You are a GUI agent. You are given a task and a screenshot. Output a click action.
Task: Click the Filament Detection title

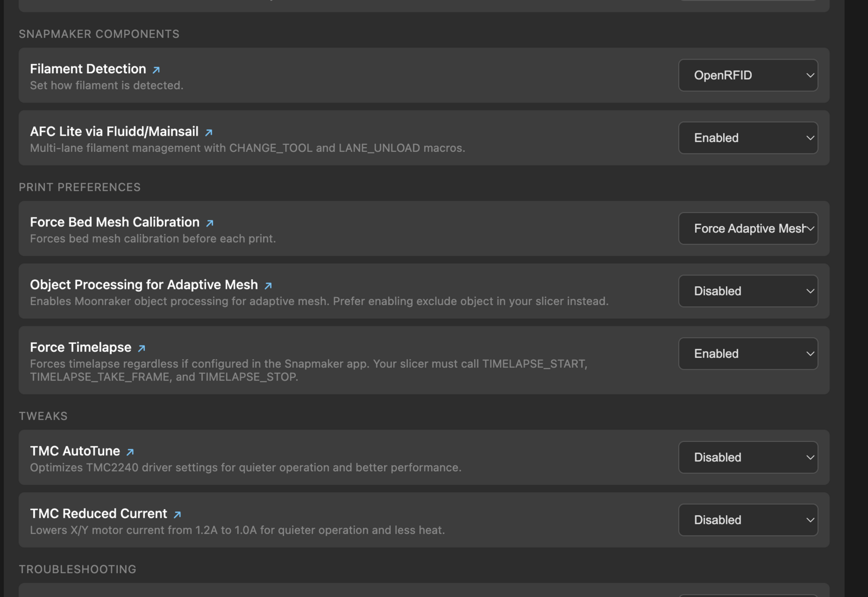pos(88,69)
